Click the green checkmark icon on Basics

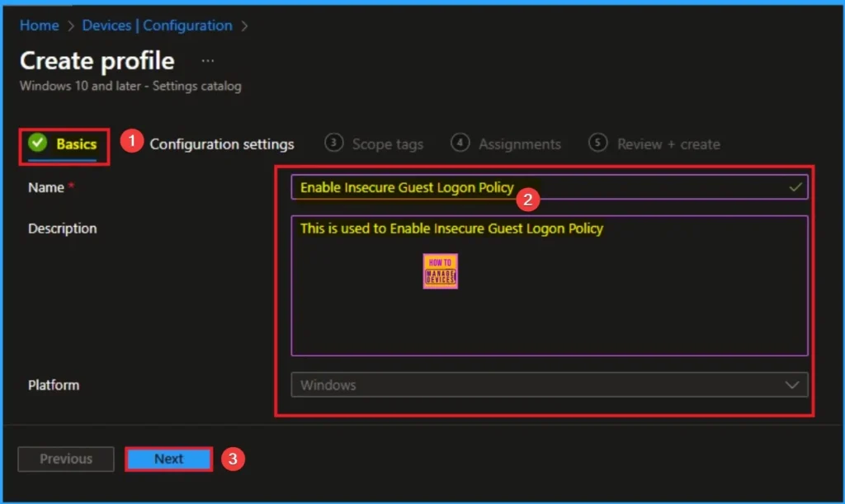pos(37,144)
